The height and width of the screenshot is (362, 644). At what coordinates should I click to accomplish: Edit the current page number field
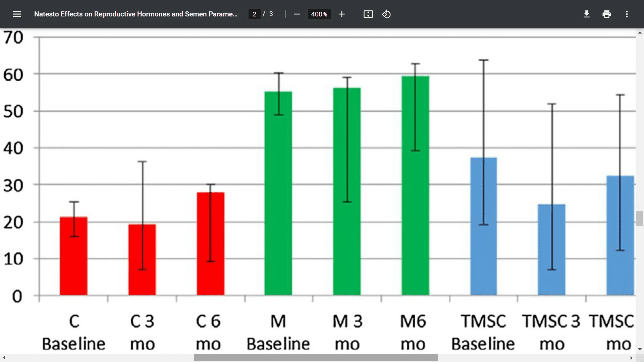tap(255, 14)
